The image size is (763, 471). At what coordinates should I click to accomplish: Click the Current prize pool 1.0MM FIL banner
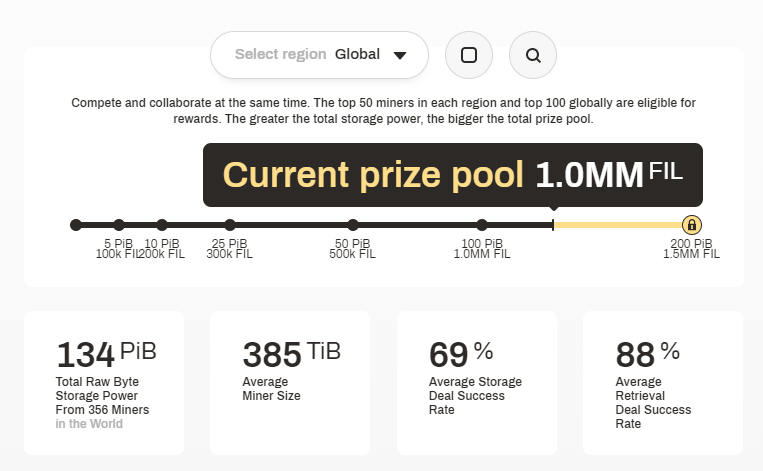pyautogui.click(x=453, y=175)
